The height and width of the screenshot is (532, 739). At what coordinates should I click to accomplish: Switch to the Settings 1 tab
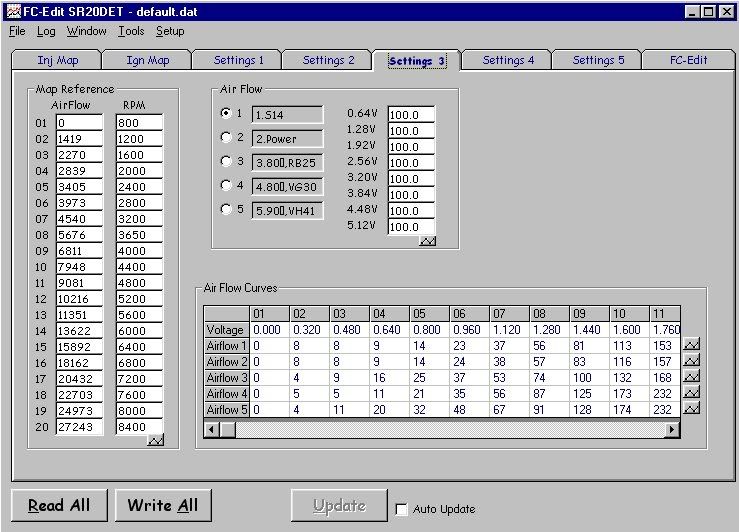(x=238, y=60)
